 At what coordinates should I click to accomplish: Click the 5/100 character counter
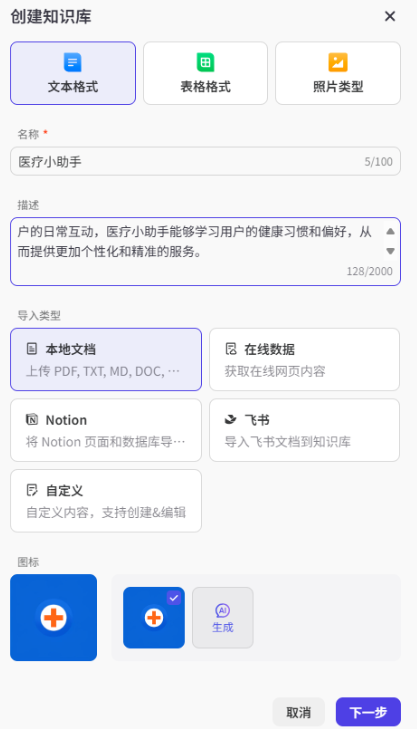click(x=378, y=162)
